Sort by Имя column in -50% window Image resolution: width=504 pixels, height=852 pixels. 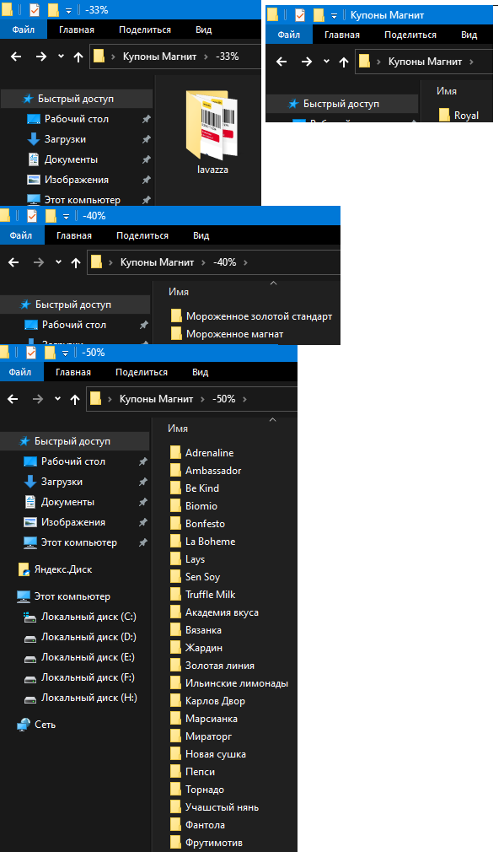(178, 429)
